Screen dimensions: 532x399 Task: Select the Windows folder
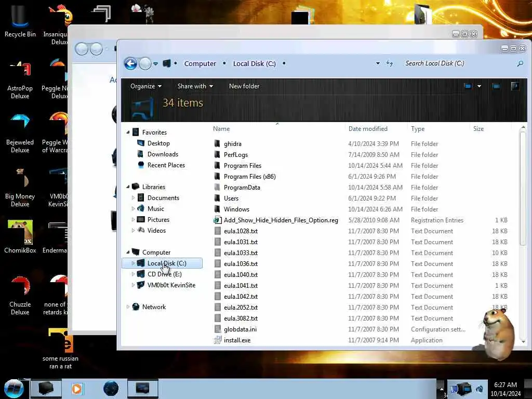point(236,209)
